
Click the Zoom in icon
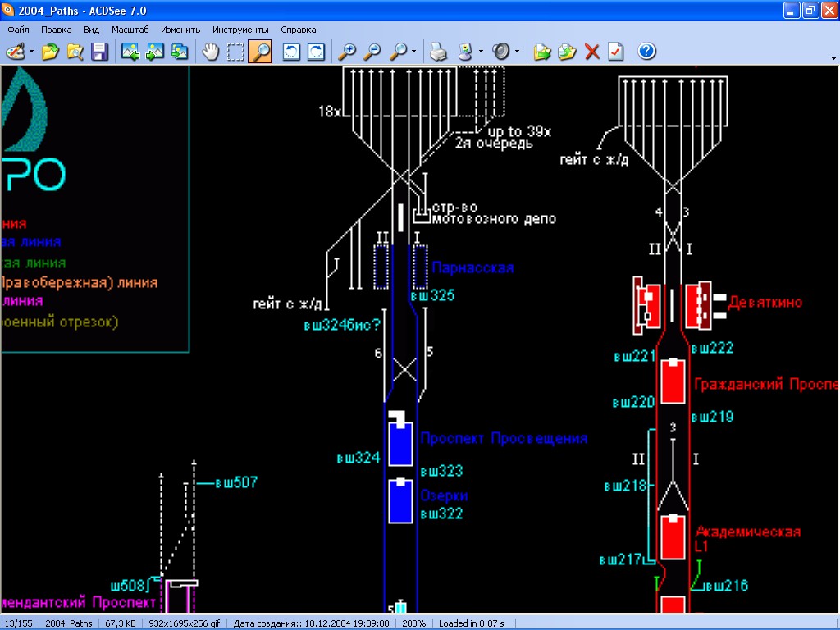(348, 52)
